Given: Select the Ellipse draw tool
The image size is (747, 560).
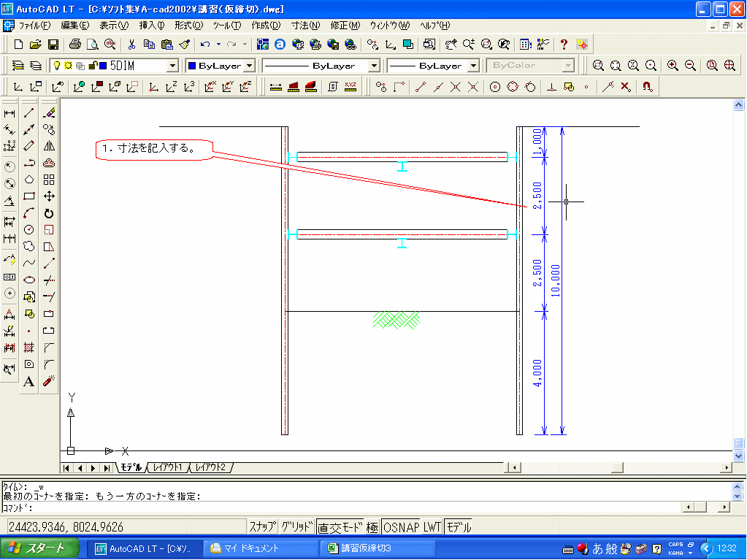Looking at the screenshot, I should click(x=29, y=280).
